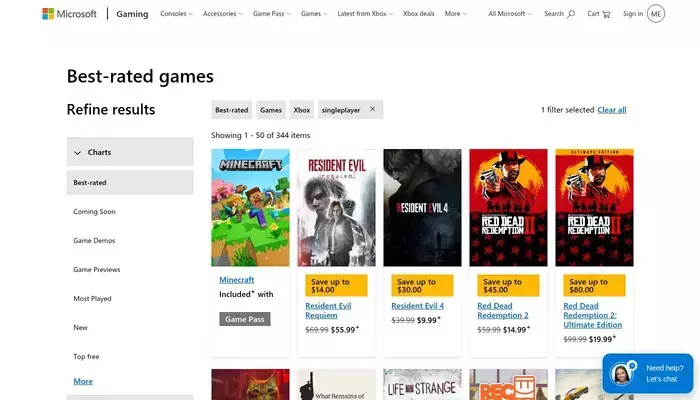This screenshot has width=700, height=400.
Task: Click the Save up to $30.00 badge
Action: [422, 285]
